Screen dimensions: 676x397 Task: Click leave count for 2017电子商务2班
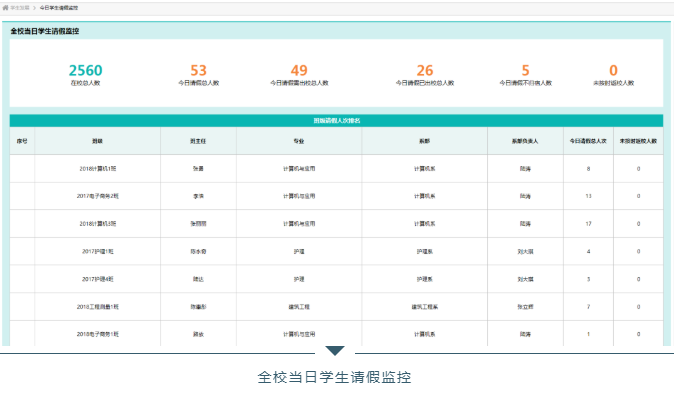point(588,196)
